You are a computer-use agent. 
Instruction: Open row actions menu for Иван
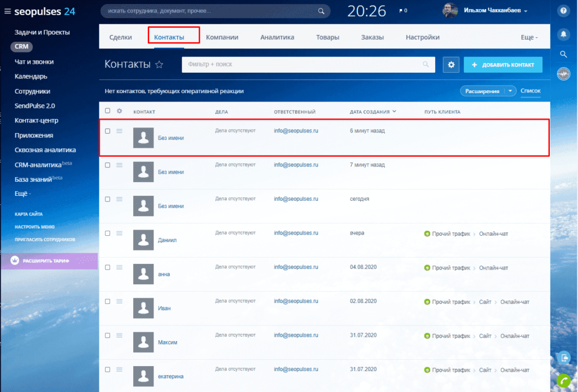[119, 301]
